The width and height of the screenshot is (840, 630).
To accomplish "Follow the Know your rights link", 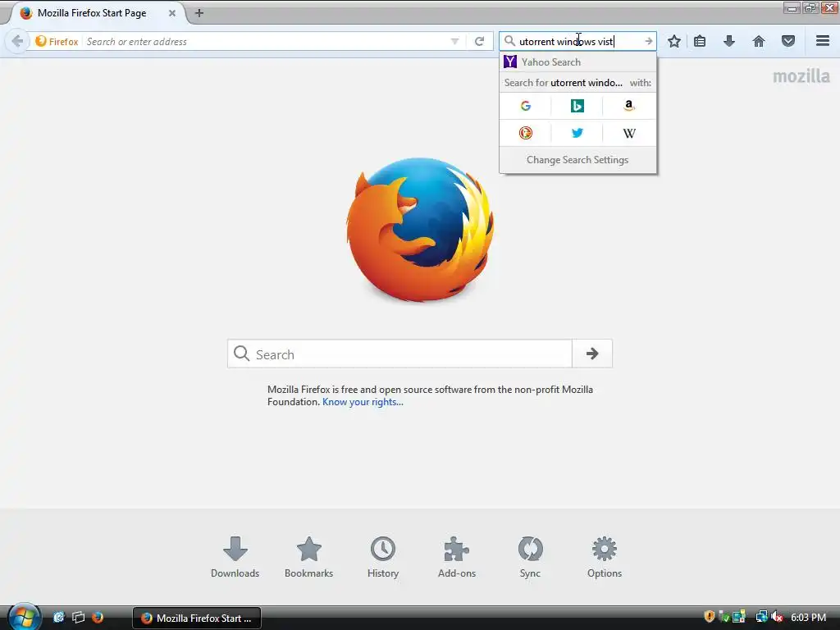I will click(363, 402).
